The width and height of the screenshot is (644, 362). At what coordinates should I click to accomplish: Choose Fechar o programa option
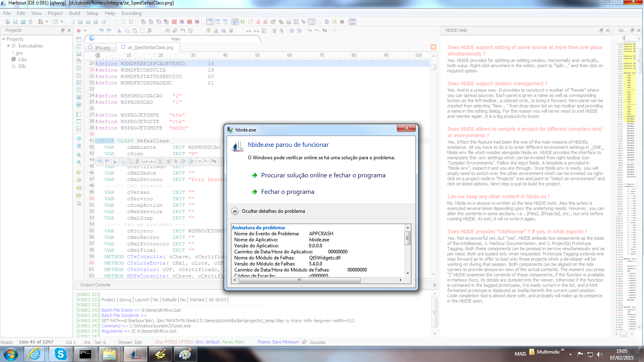[x=287, y=192]
